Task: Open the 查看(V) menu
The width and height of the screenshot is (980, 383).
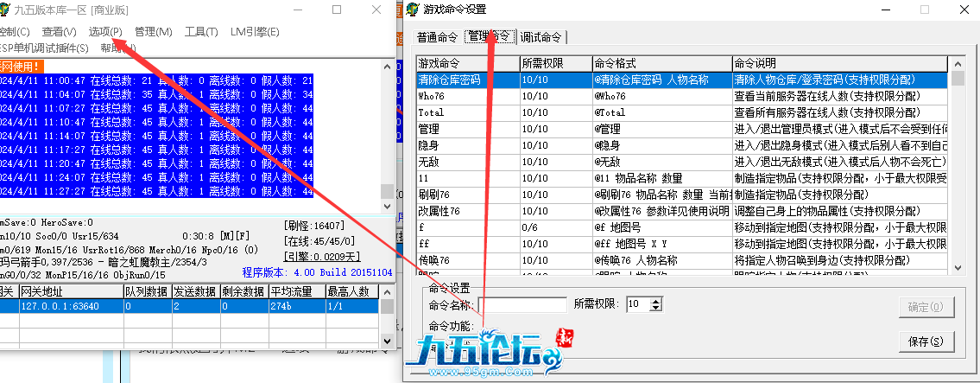Action: point(60,31)
